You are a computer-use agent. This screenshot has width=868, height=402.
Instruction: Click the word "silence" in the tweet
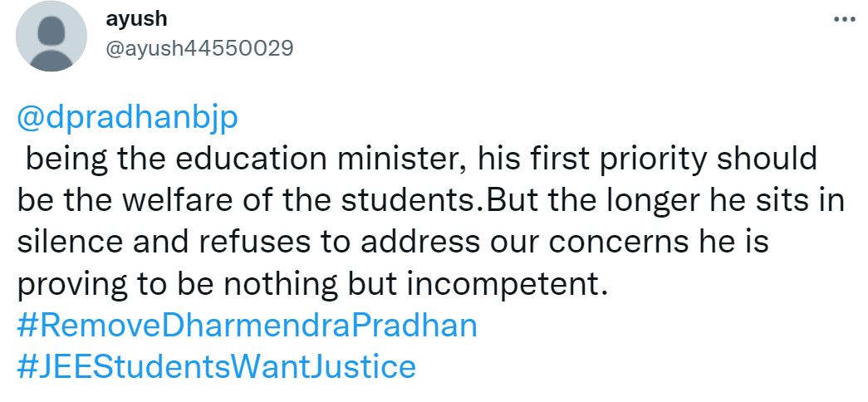(x=68, y=243)
